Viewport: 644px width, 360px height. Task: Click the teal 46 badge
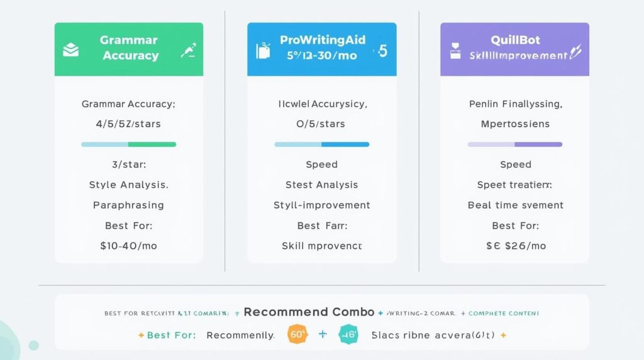pyautogui.click(x=348, y=335)
